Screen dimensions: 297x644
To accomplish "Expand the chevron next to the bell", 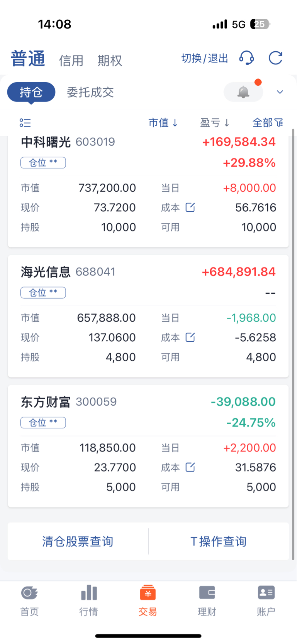I will coord(280,92).
